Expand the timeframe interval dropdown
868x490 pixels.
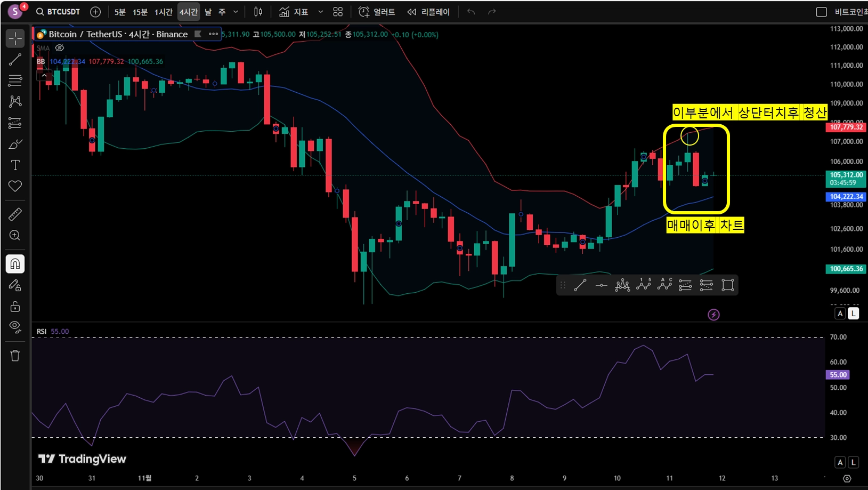point(236,12)
